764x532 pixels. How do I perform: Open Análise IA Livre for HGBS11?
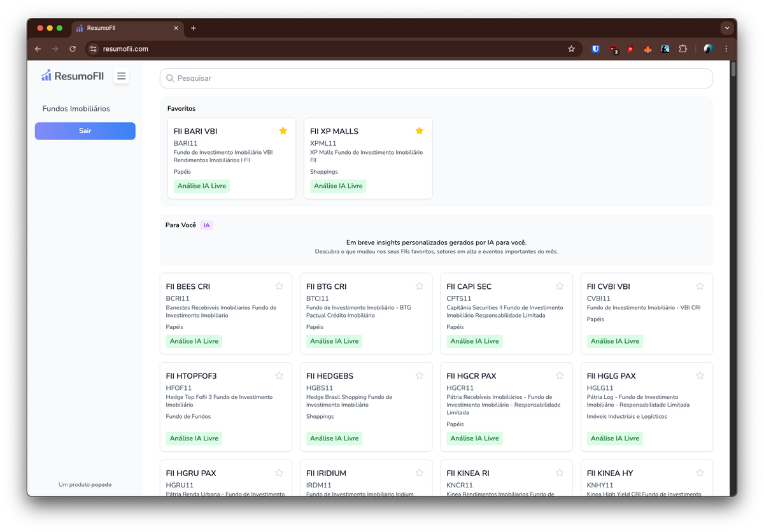pos(334,438)
